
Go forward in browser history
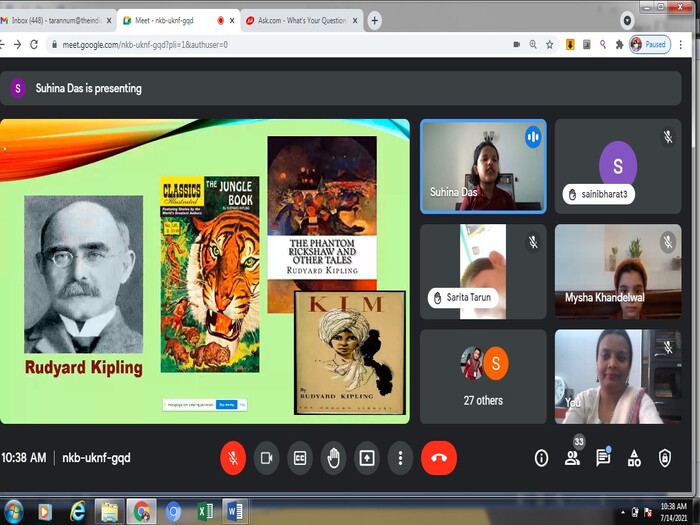17,44
